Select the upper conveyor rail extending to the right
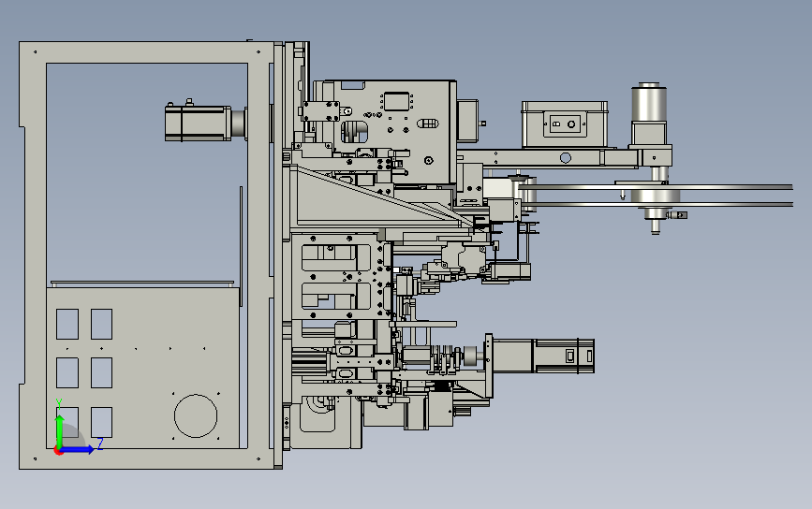The height and width of the screenshot is (509, 812). [655, 187]
